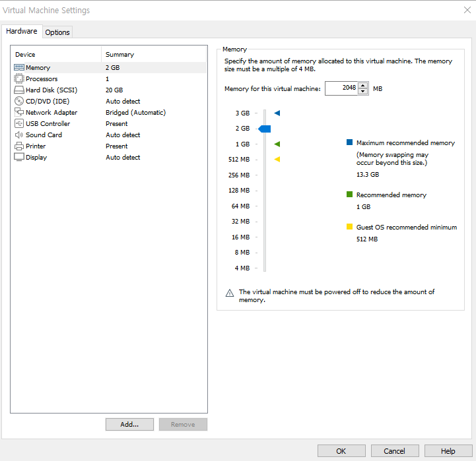Screen dimensions: 476x461
Task: Click the 'Auto detect' summary for Sound Card
Action: 123,135
